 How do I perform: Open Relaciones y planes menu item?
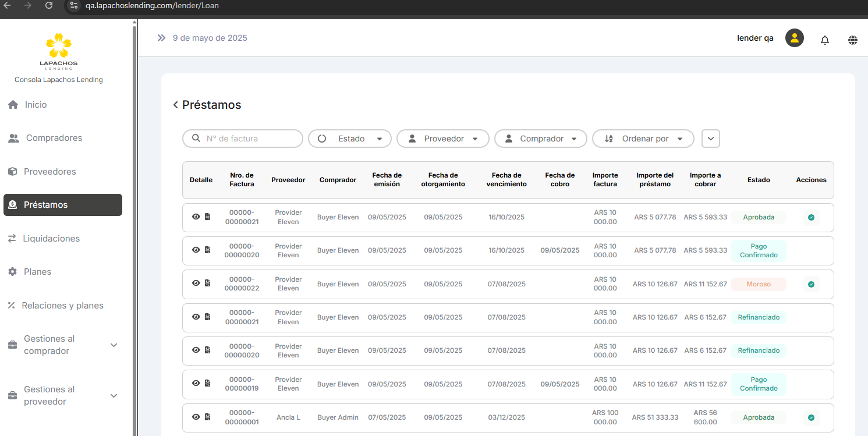tap(62, 306)
